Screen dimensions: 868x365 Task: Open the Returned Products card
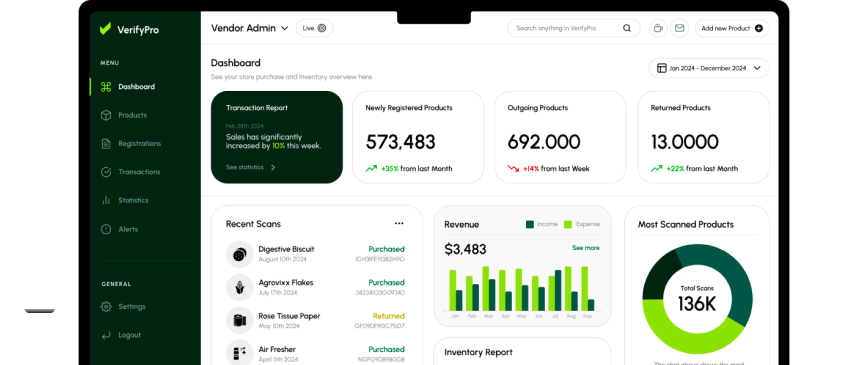[704, 137]
